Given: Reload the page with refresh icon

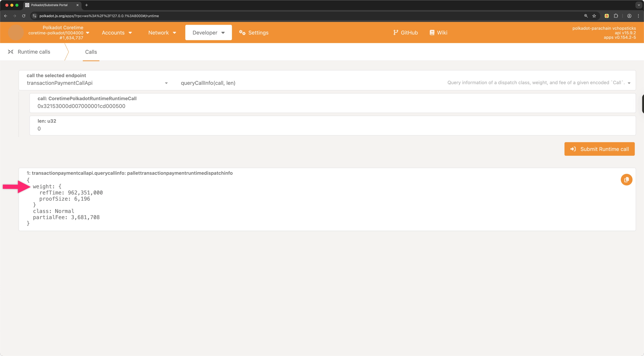Looking at the screenshot, I should pos(23,16).
